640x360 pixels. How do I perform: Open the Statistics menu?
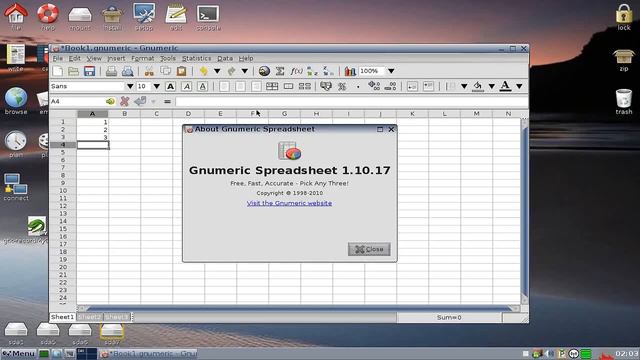196,58
